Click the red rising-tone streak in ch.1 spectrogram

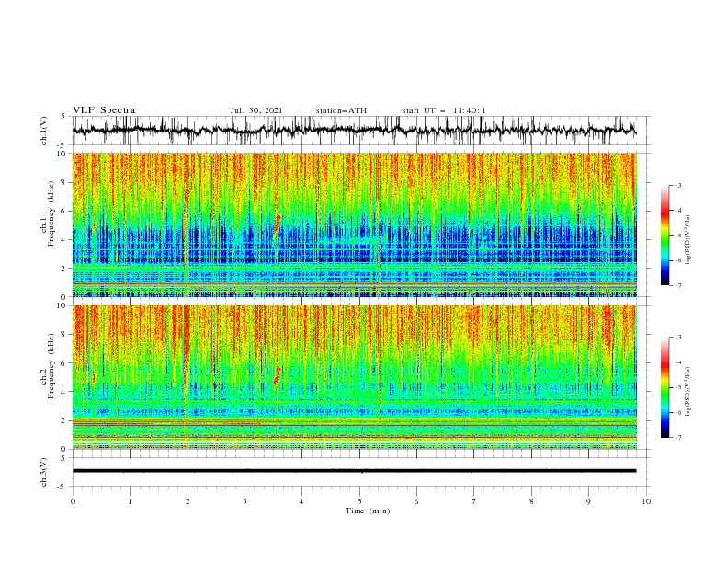pos(278,226)
